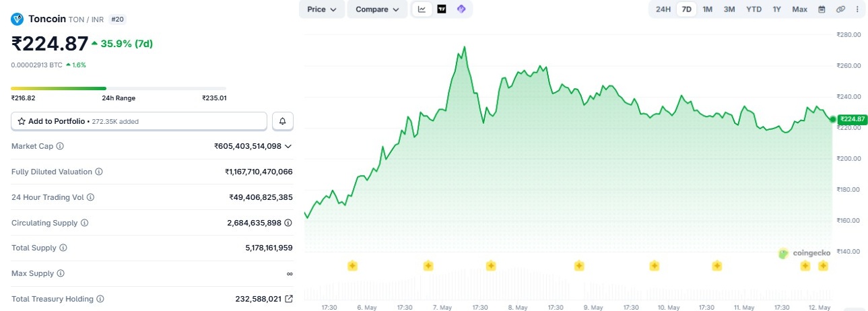Click the ∞ max supply value
Image resolution: width=868 pixels, height=311 pixels.
[x=290, y=273]
